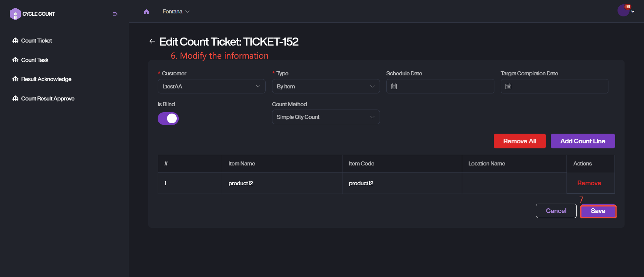The width and height of the screenshot is (644, 277).
Task: Open the Customer dropdown showing LtestAA
Action: pyautogui.click(x=211, y=86)
